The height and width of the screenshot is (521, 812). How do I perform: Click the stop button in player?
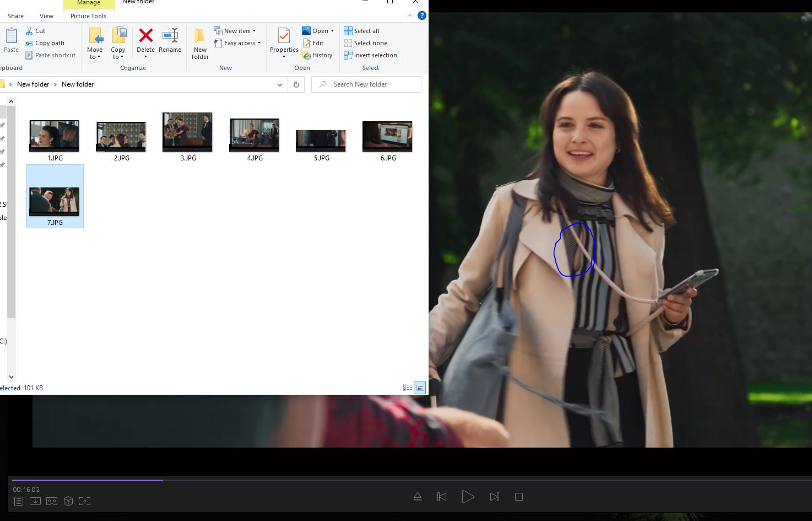coord(518,497)
